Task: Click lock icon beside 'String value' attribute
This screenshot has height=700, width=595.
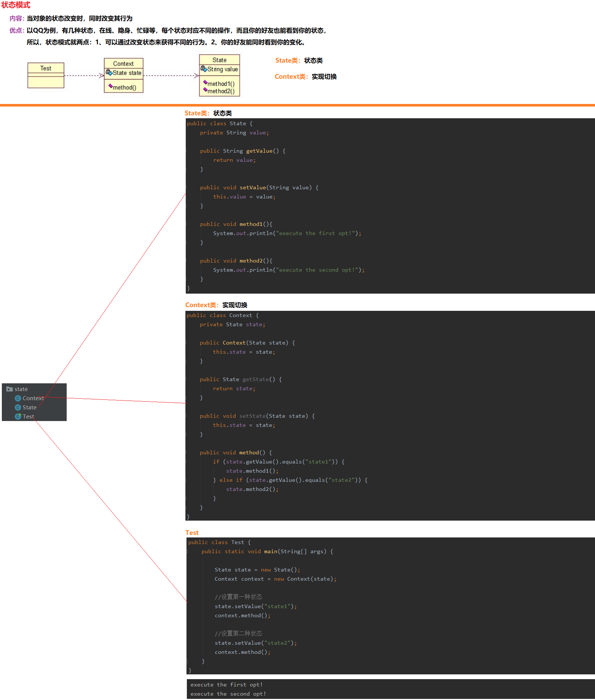Action: coord(204,69)
